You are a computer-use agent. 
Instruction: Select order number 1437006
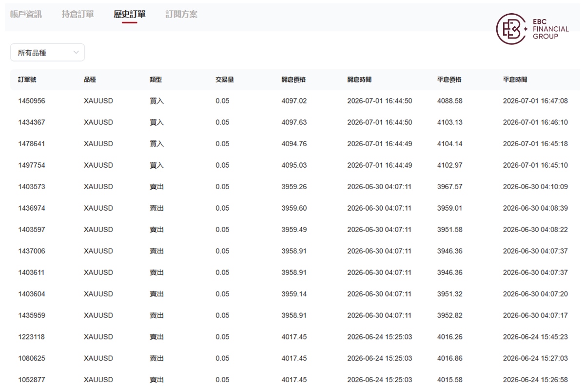(32, 251)
